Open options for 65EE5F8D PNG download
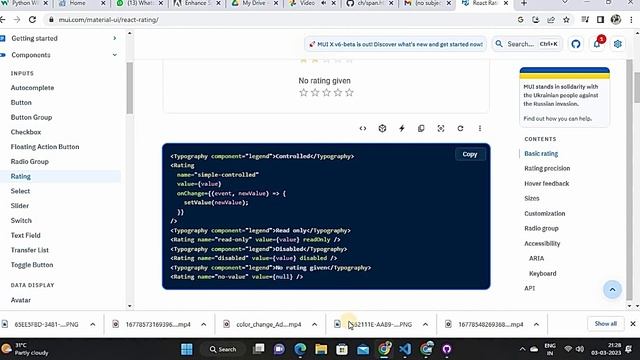 pyautogui.click(x=93, y=324)
